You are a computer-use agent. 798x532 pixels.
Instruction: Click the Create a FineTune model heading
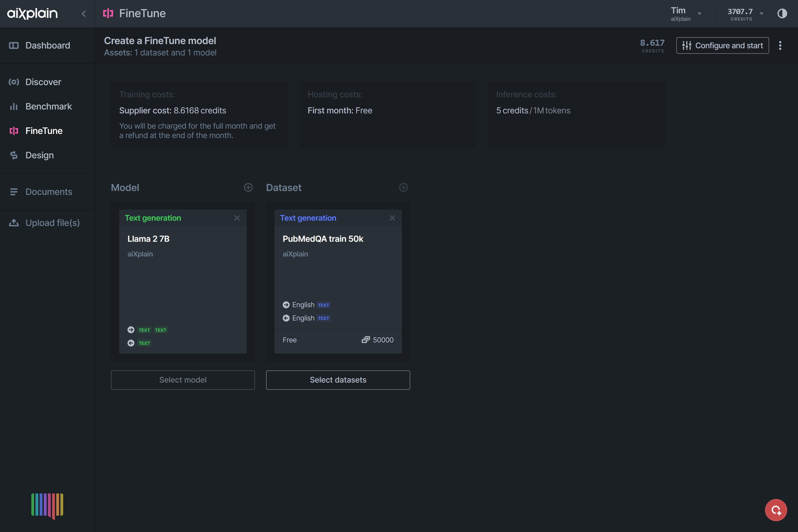coord(160,41)
